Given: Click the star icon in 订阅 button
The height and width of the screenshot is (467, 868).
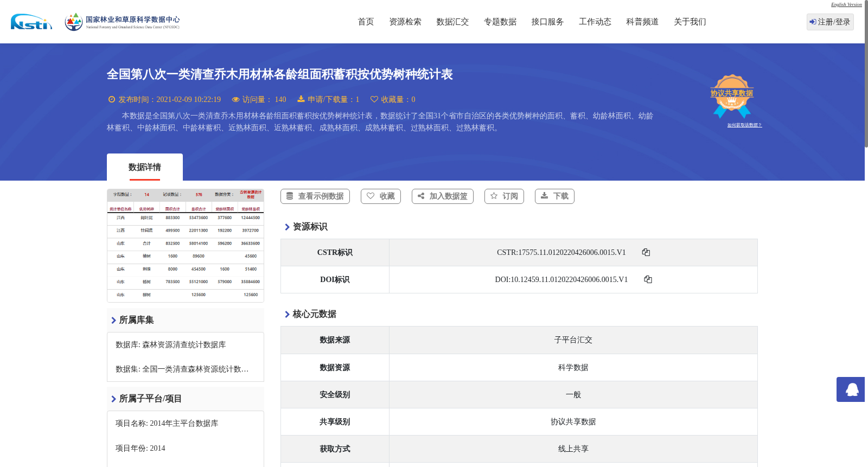Looking at the screenshot, I should (494, 196).
